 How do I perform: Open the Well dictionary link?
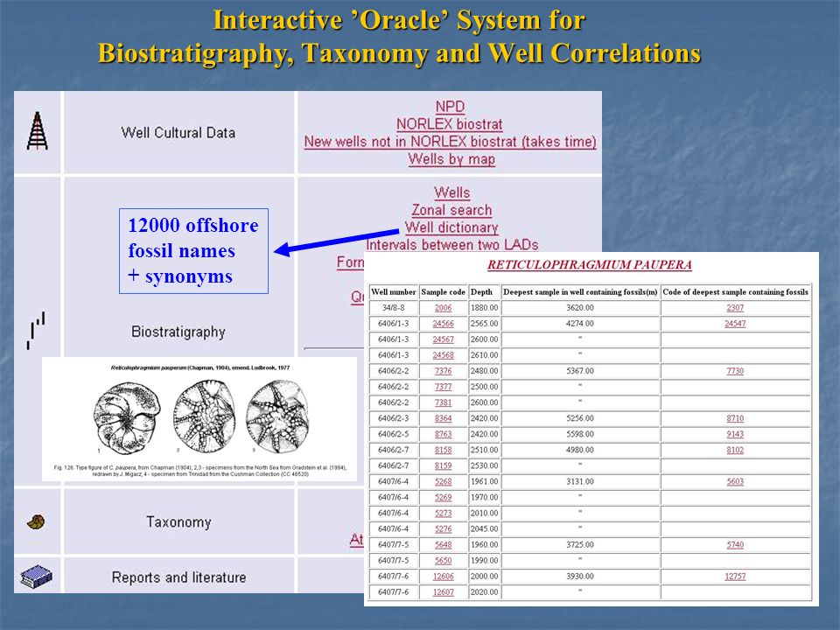click(451, 227)
